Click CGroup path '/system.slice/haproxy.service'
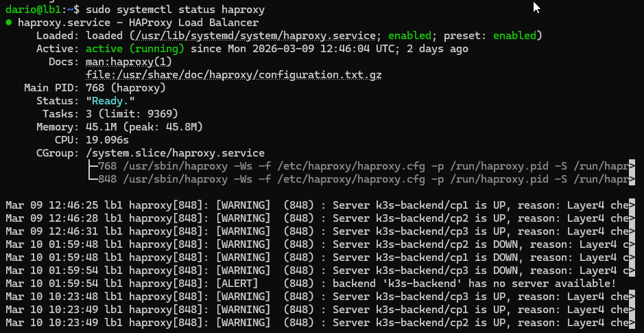644x333 pixels. pos(175,153)
